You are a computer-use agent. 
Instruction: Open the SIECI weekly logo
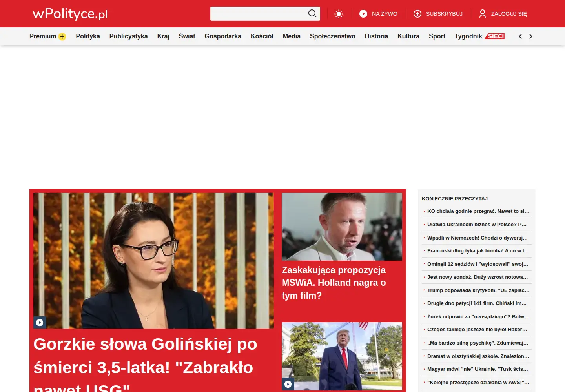495,36
